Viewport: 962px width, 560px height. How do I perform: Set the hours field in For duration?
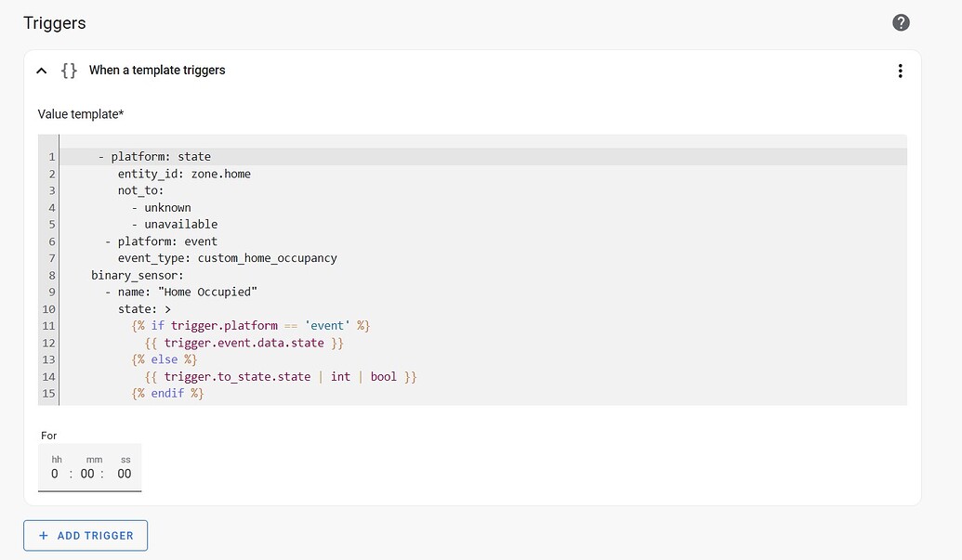(54, 474)
